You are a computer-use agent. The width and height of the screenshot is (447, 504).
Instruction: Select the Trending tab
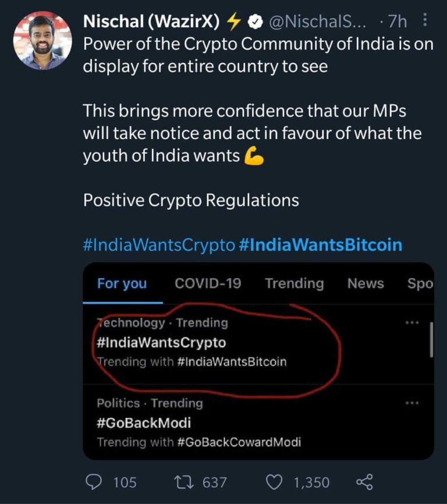pyautogui.click(x=294, y=283)
